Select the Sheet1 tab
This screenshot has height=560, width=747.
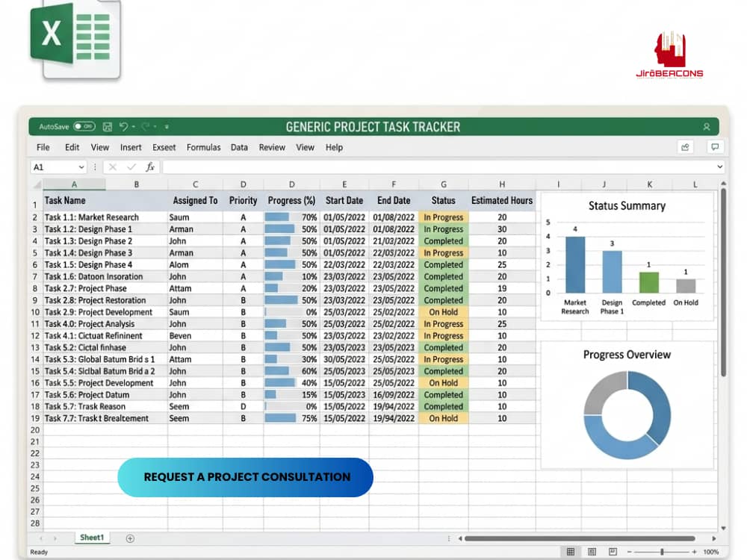(92, 538)
